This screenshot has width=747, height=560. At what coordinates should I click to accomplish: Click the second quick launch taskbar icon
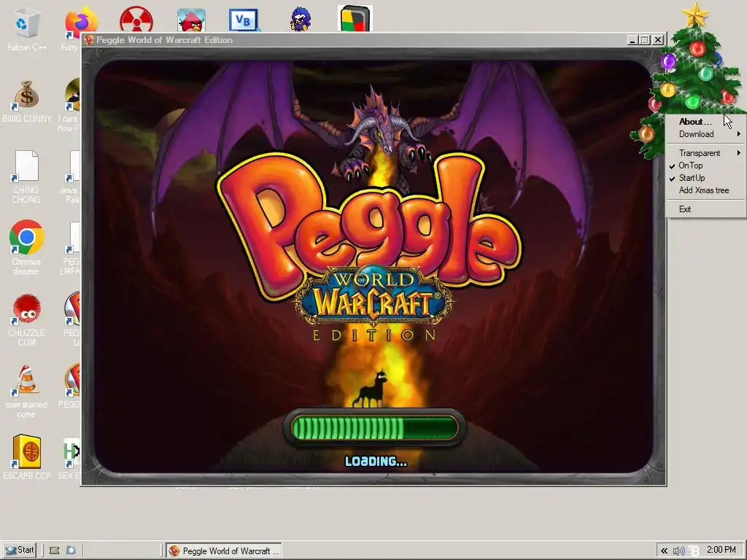click(71, 551)
